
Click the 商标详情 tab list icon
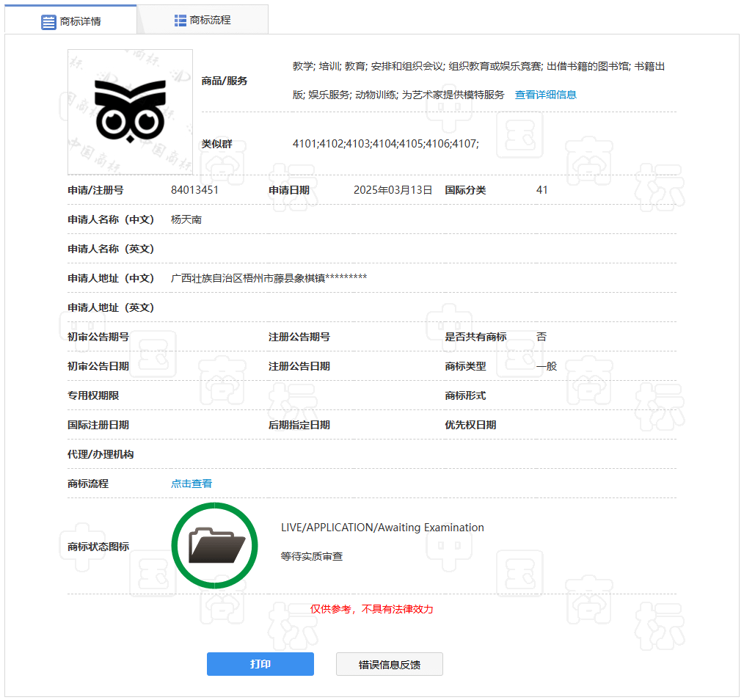(x=48, y=22)
